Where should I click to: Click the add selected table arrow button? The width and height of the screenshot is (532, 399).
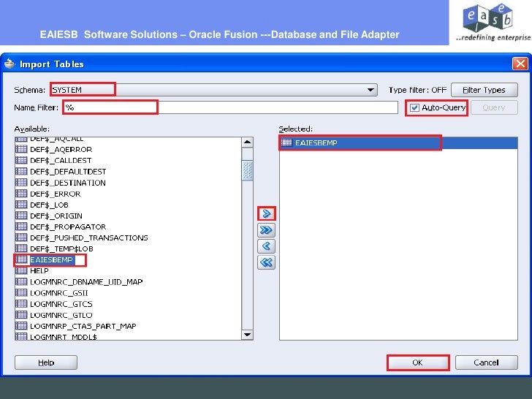tap(266, 213)
